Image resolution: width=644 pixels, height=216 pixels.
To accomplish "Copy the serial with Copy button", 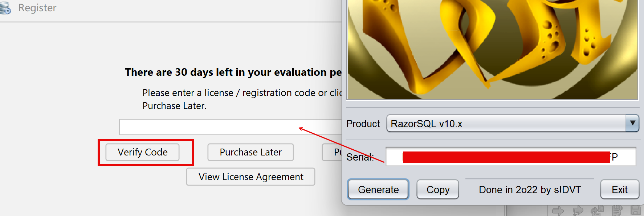I will tap(438, 190).
